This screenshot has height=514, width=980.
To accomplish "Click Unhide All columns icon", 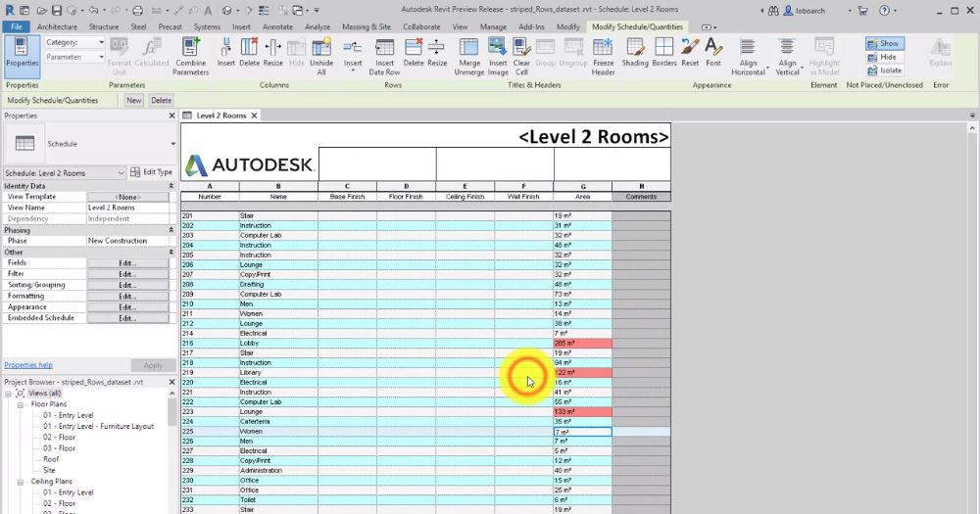I will 321,56.
